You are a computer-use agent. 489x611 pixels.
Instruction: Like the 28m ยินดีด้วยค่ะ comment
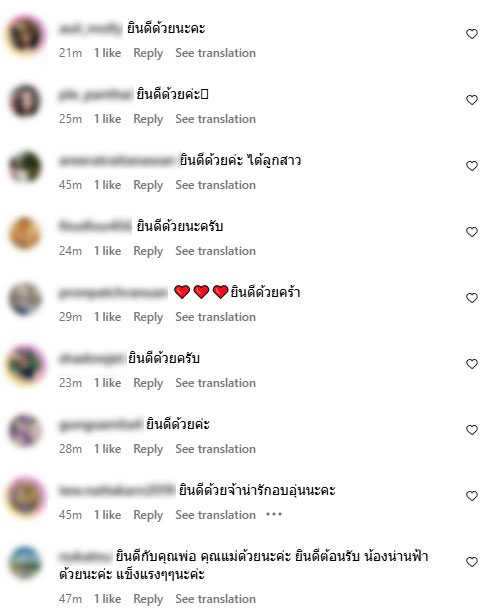pyautogui.click(x=471, y=430)
